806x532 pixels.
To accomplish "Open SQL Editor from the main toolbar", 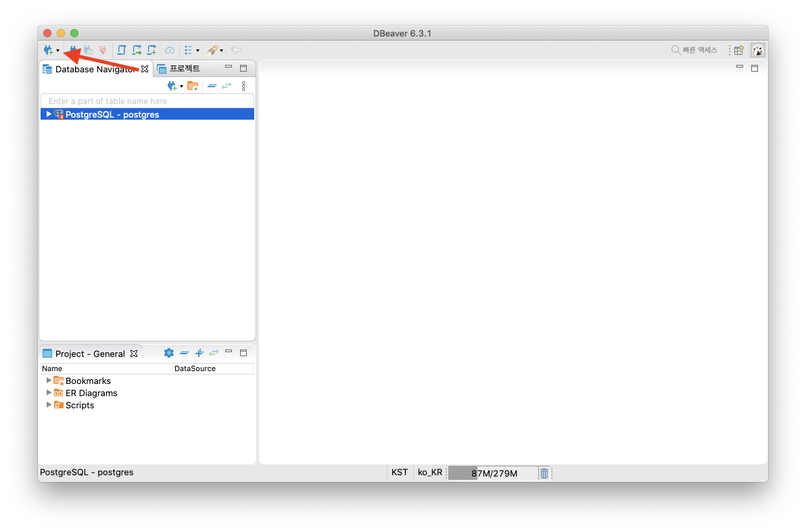I will 121,50.
